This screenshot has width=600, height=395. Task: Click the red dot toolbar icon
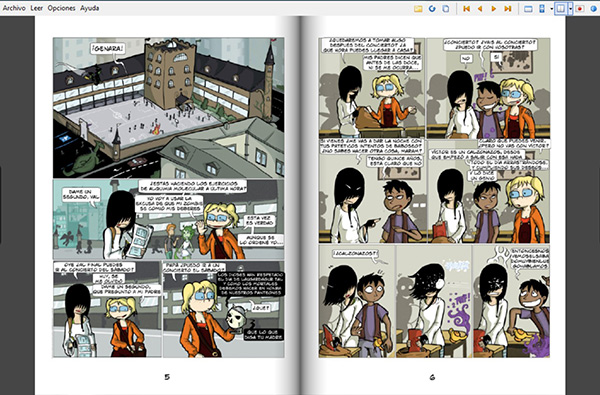[x=580, y=8]
